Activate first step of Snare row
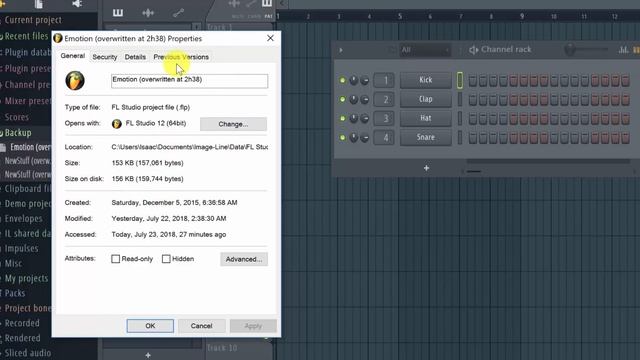 (x=473, y=138)
